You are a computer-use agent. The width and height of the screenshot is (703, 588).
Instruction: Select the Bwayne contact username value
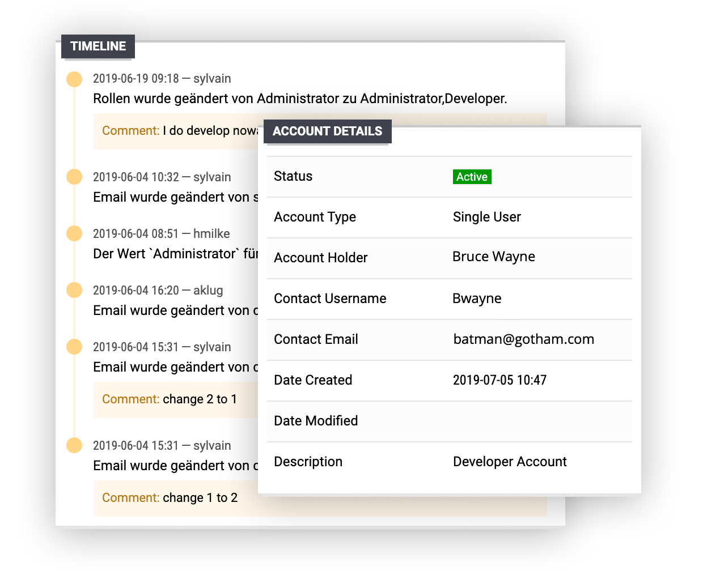tap(477, 299)
